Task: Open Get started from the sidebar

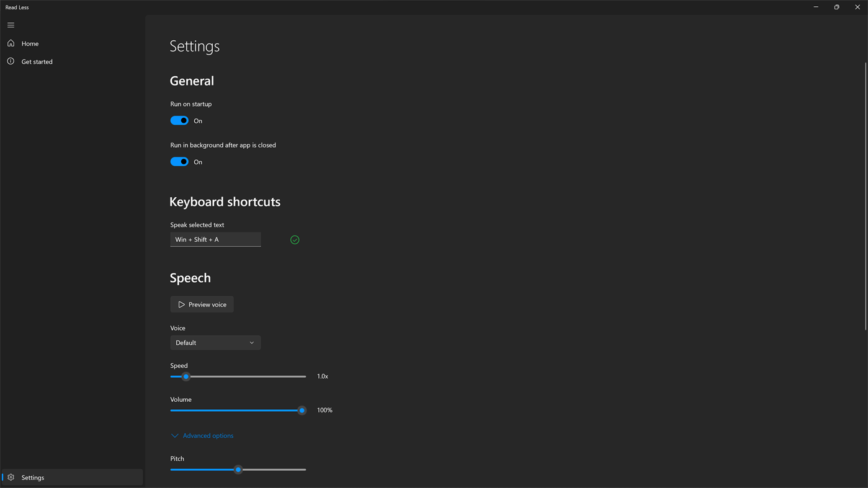Action: point(35,61)
